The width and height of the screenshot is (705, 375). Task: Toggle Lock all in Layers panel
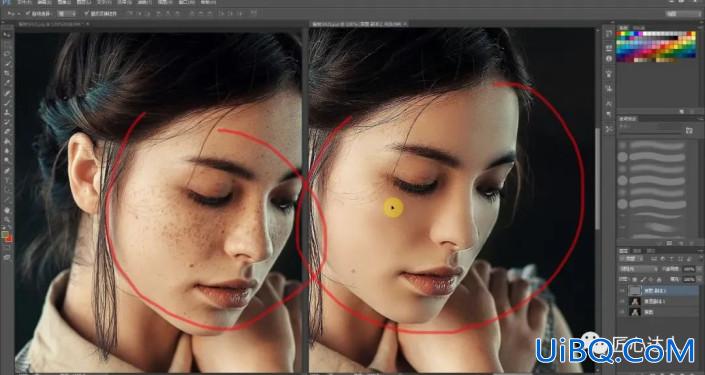pos(658,280)
